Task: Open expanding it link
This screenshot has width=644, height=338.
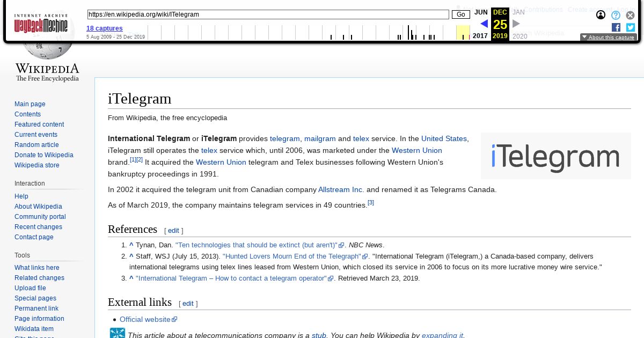Action: [x=442, y=335]
